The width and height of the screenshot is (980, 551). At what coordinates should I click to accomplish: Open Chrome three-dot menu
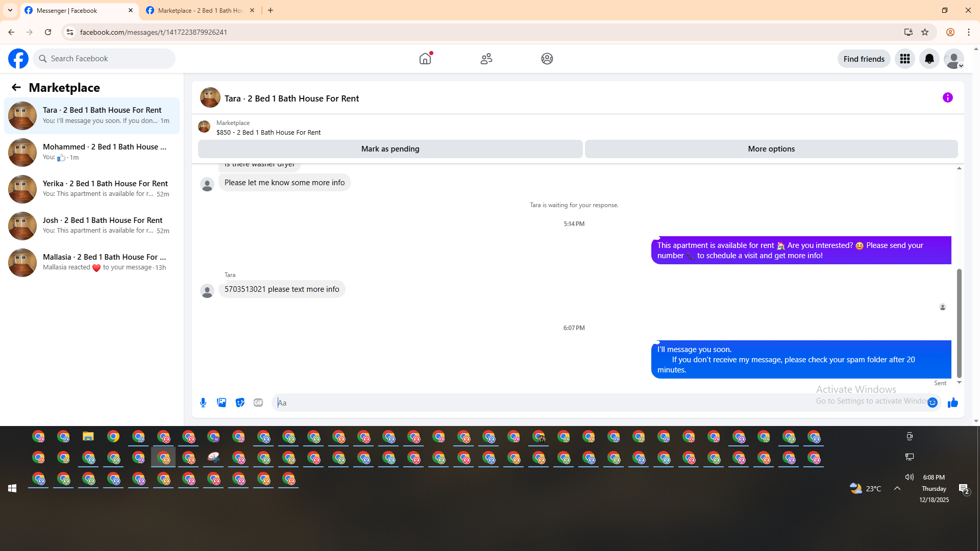click(x=969, y=32)
